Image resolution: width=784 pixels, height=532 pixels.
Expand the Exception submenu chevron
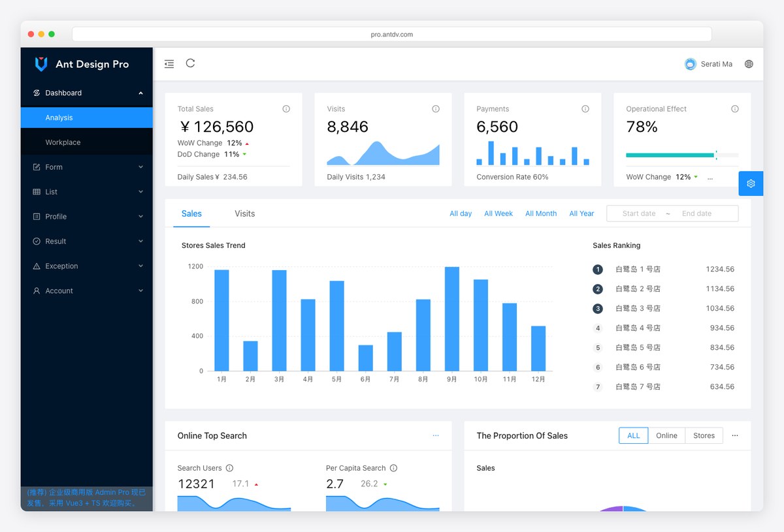(x=140, y=266)
